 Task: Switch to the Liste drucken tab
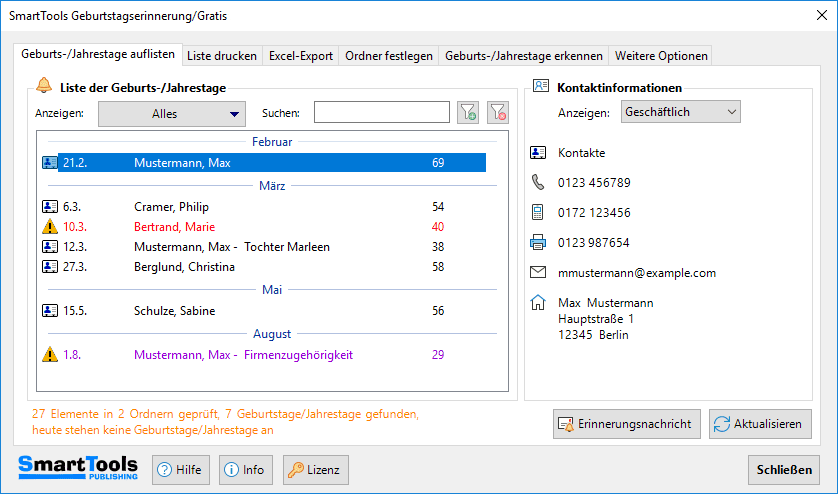coord(222,56)
